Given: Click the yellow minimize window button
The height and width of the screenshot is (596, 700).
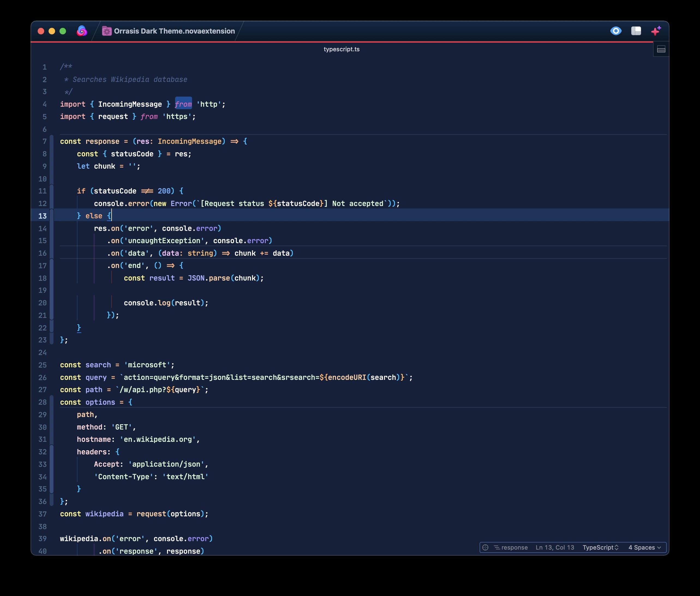Looking at the screenshot, I should [52, 31].
